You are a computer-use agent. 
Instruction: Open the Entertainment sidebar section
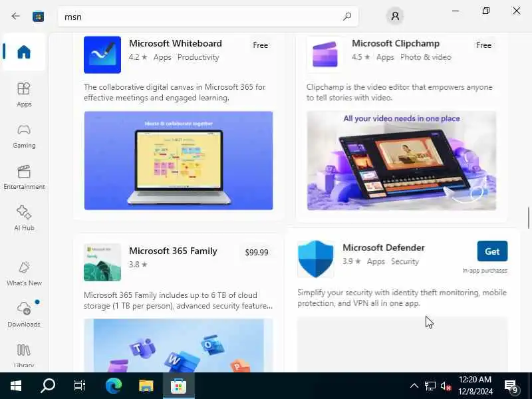click(24, 178)
